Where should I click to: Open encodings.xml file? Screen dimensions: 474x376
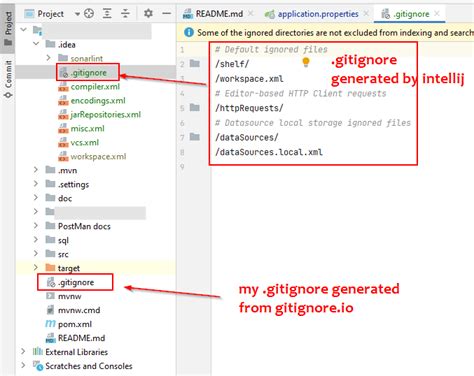(98, 101)
